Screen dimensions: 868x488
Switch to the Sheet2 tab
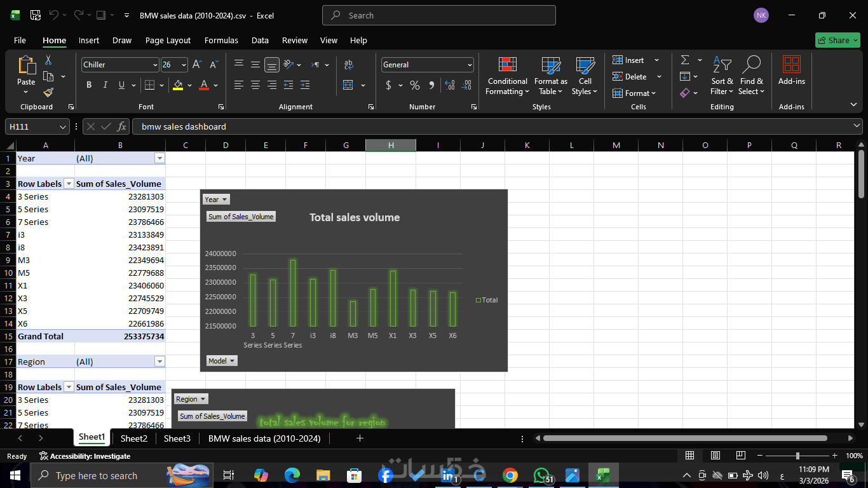click(134, 438)
